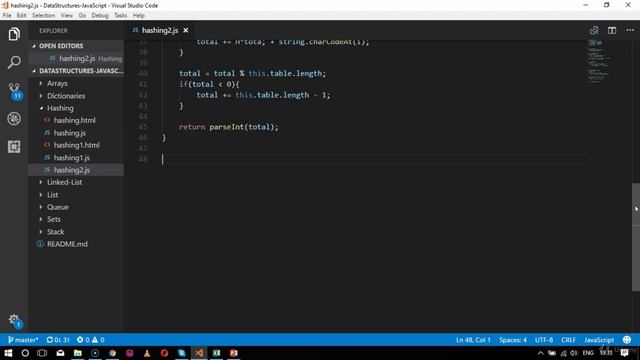Open the Debug view in activity bar

[x=14, y=119]
